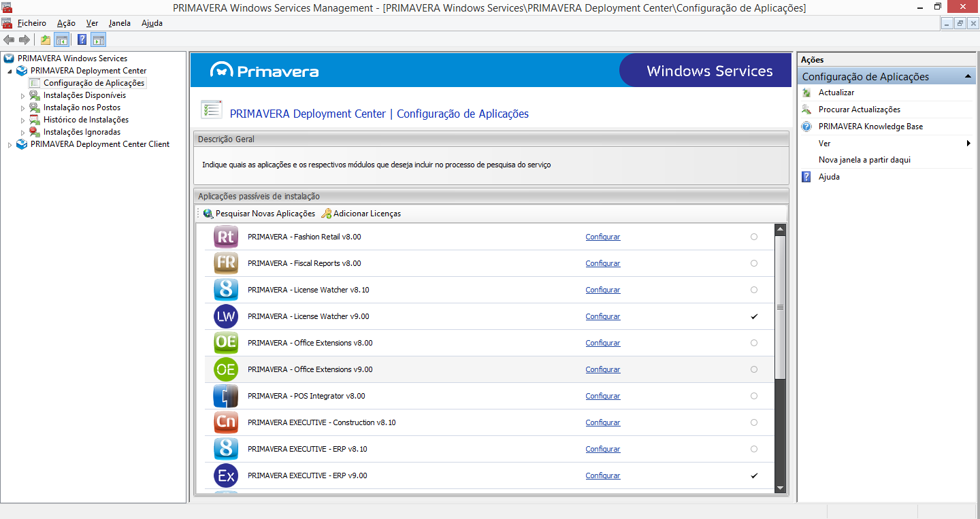Image resolution: width=980 pixels, height=519 pixels.
Task: Click the blue Help toolbar icon
Action: click(82, 39)
